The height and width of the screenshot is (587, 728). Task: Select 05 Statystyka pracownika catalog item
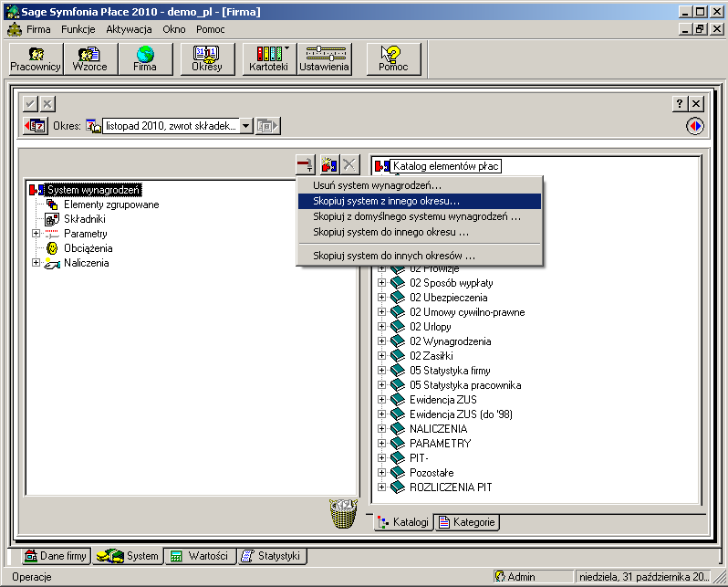[465, 385]
